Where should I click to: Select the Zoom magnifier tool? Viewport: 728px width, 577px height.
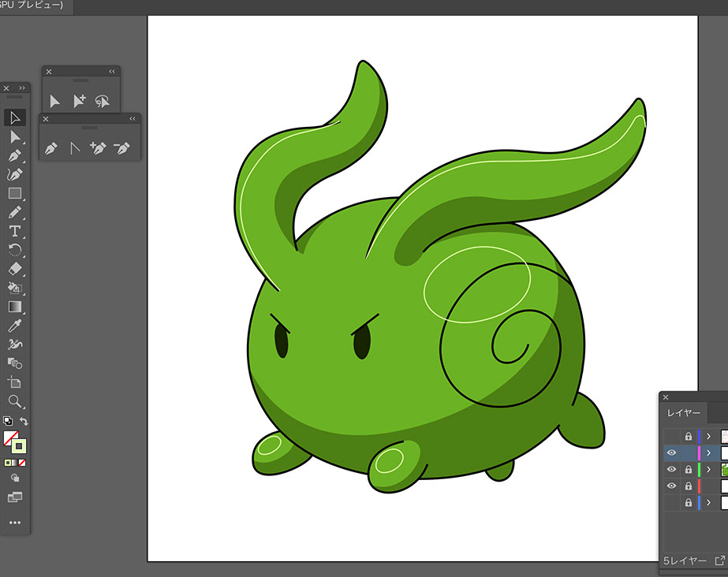coord(15,401)
